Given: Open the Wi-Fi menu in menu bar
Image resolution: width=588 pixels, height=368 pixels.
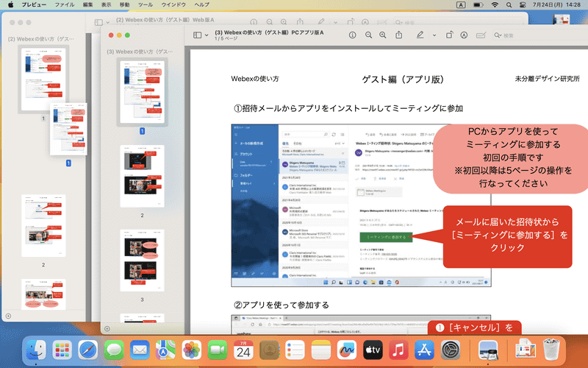Looking at the screenshot, I should pyautogui.click(x=495, y=4).
